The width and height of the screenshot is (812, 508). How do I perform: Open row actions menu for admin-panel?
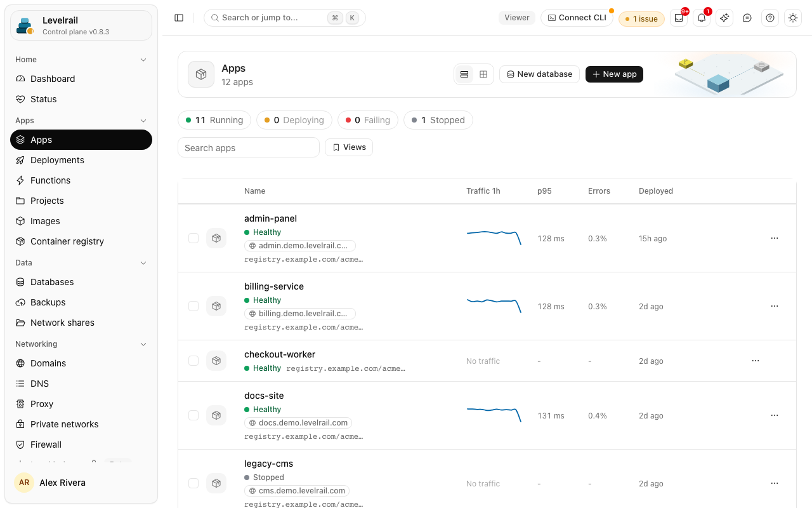775,238
